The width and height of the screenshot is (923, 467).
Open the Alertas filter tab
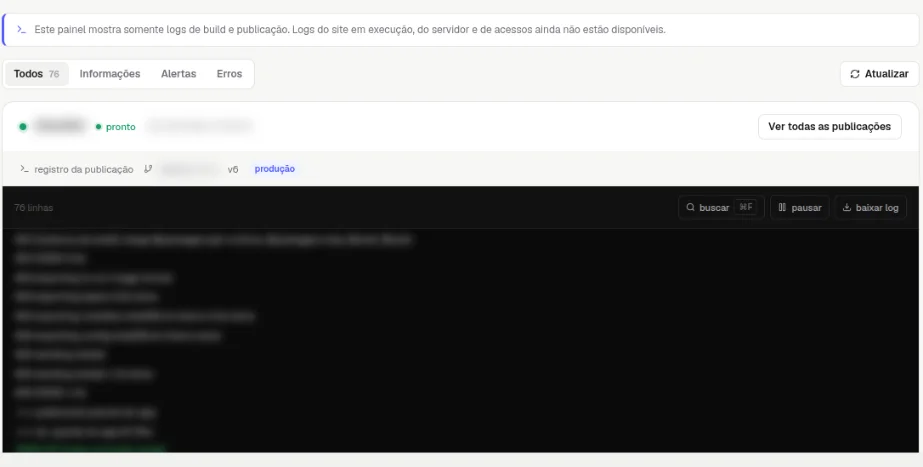(178, 74)
